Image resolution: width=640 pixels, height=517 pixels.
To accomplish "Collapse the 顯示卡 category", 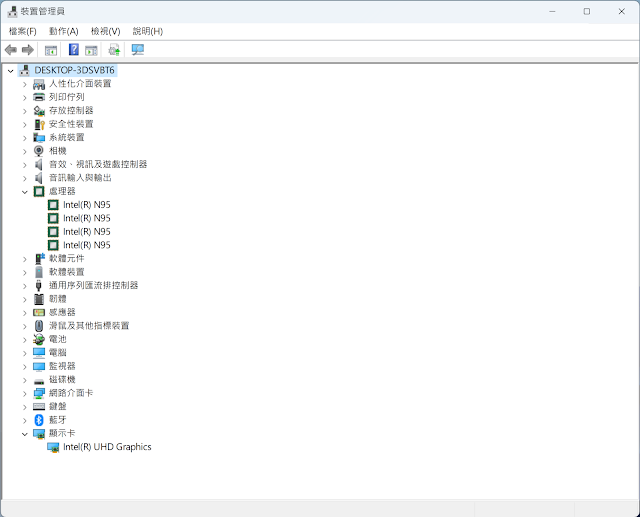I will pyautogui.click(x=24, y=434).
